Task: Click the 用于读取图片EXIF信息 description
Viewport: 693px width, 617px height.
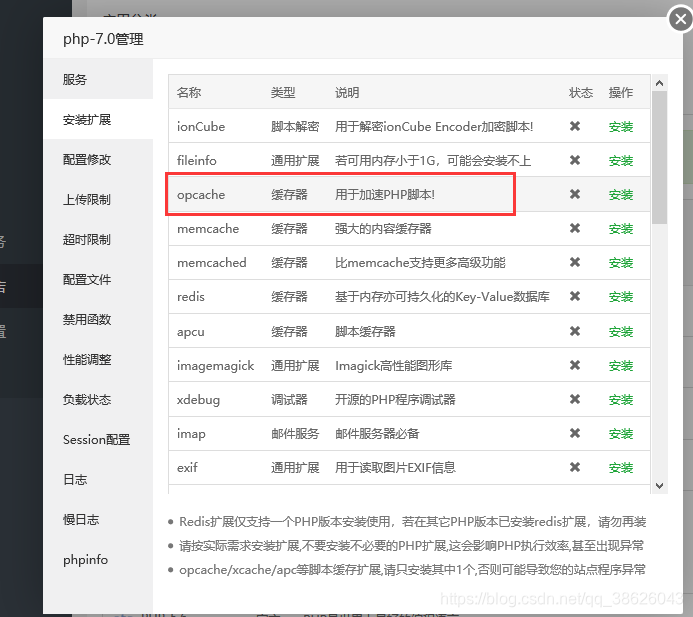Action: pos(395,468)
